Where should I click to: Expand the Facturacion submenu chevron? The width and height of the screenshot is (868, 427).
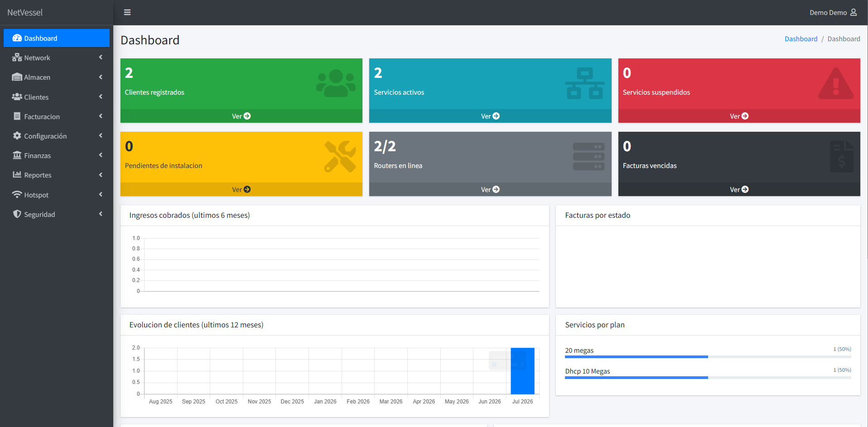(x=101, y=116)
